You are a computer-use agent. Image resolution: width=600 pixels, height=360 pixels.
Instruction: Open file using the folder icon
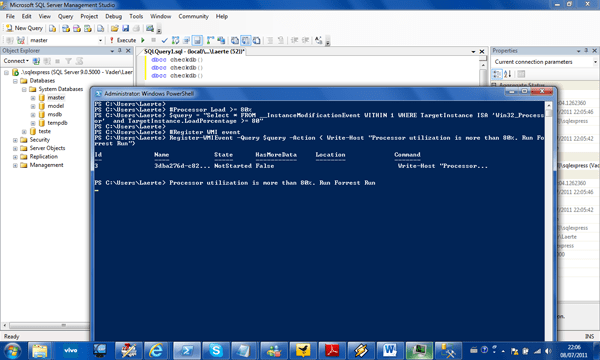point(114,28)
